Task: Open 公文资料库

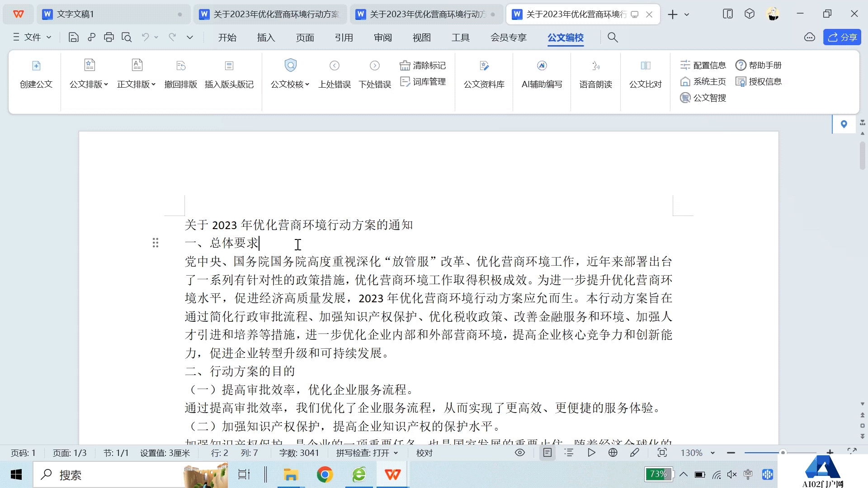Action: click(x=484, y=75)
